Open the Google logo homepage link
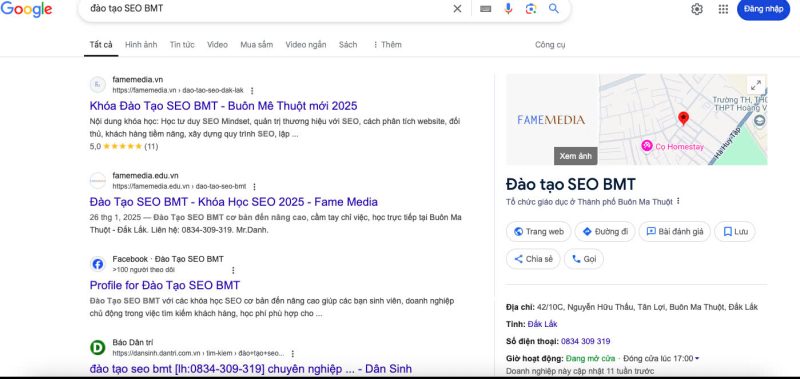 [x=26, y=9]
